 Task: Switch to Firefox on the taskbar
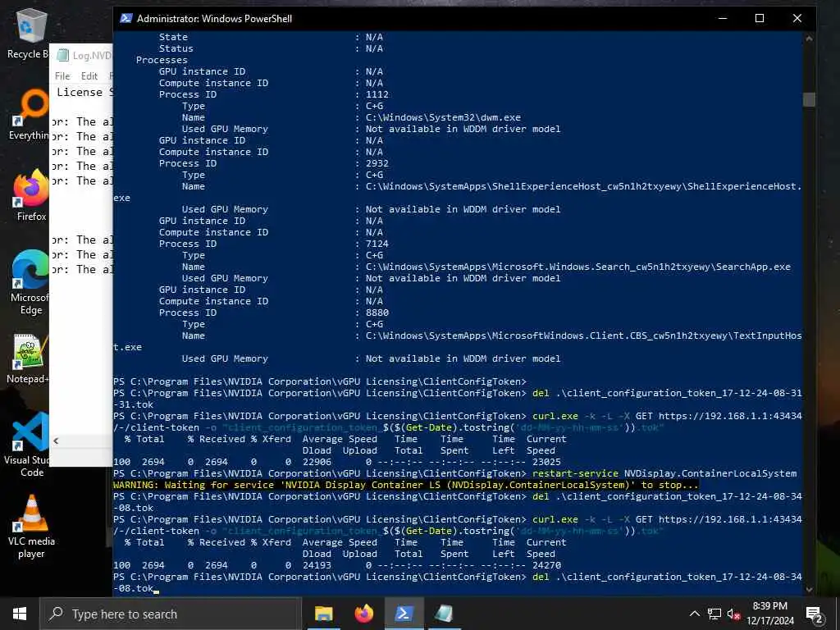pyautogui.click(x=364, y=614)
